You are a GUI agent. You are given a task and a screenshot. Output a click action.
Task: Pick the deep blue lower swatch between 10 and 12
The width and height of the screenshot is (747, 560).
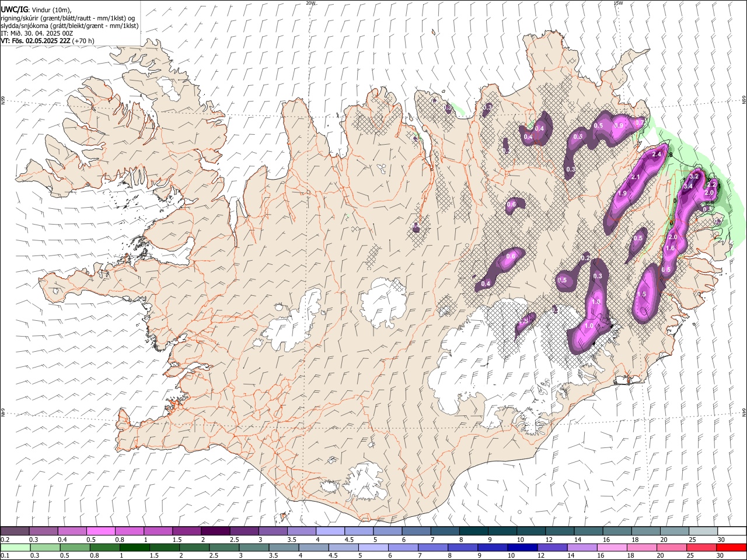(x=521, y=547)
